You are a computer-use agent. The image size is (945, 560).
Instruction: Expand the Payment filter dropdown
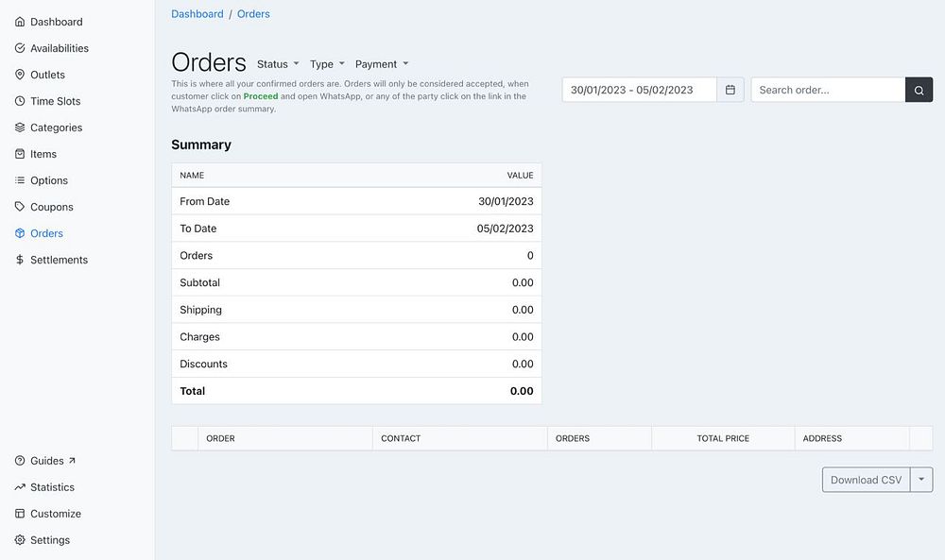point(382,64)
